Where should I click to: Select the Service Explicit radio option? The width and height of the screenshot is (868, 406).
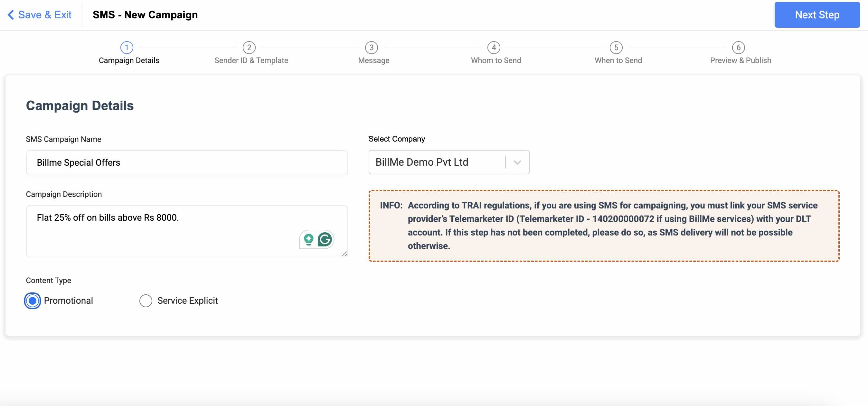tap(146, 300)
